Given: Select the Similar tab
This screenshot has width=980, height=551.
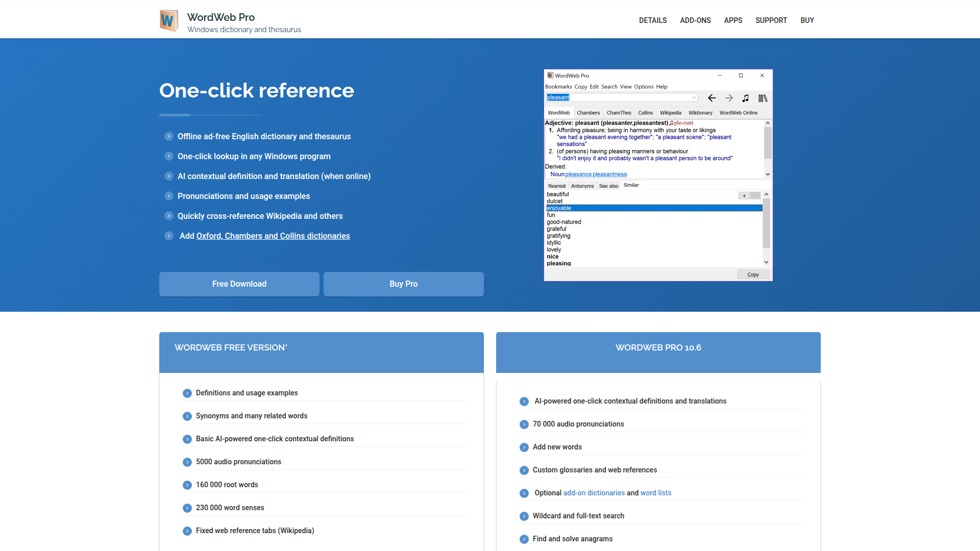Looking at the screenshot, I should tap(631, 185).
